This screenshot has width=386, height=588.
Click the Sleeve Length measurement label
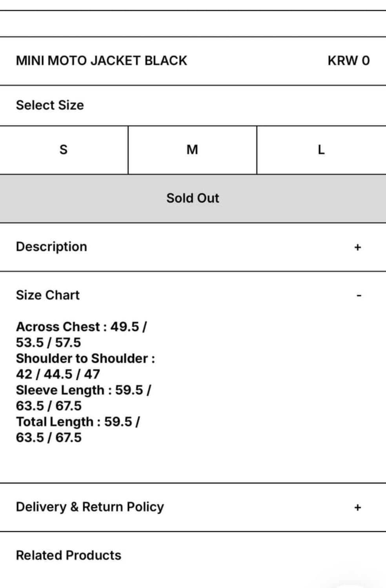tap(60, 390)
